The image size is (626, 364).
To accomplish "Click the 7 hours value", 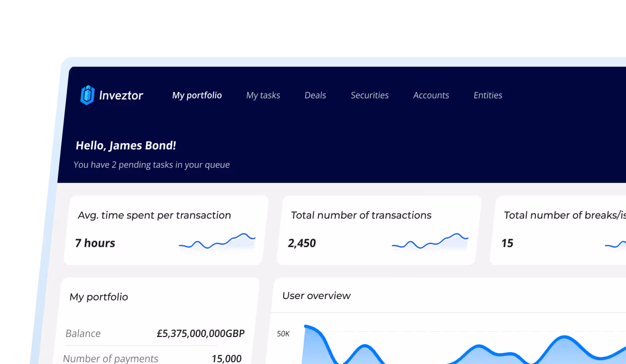I will (x=95, y=243).
